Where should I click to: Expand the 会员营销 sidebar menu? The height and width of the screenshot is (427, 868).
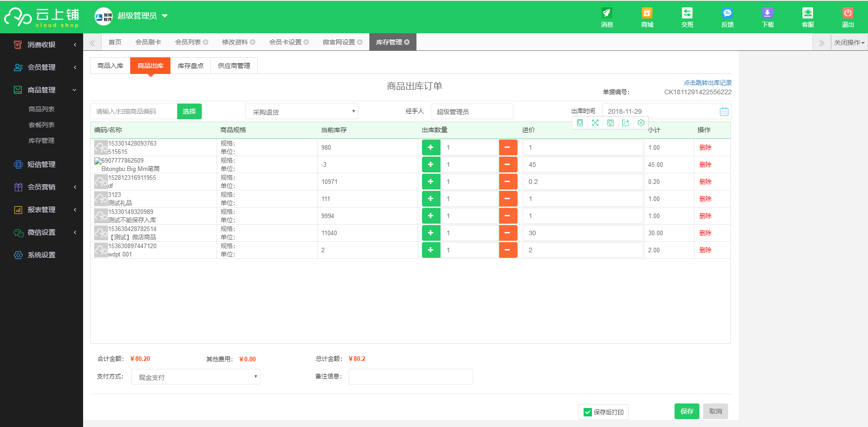(x=42, y=187)
